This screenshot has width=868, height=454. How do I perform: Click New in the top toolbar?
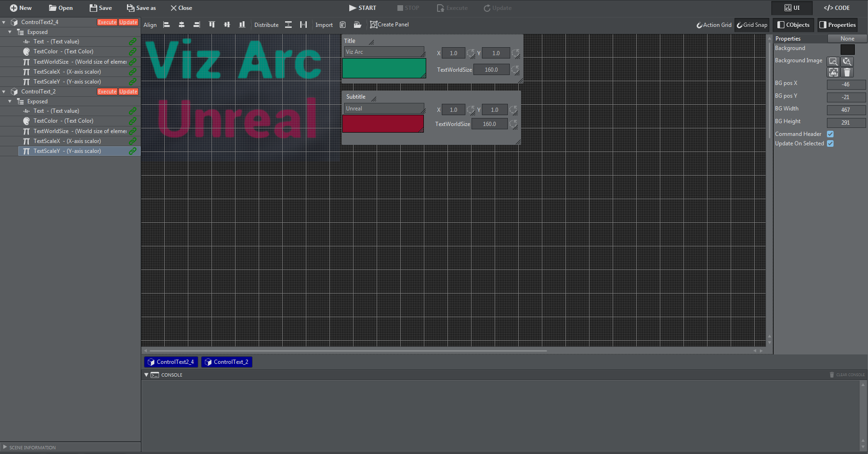pos(21,8)
